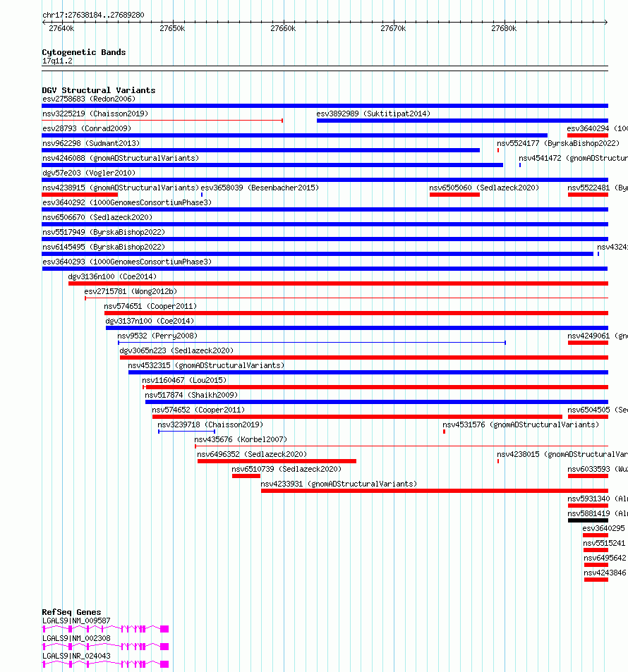Open dgv3136n100 (Coe2014) variant
628x672 pixels.
coord(112,276)
